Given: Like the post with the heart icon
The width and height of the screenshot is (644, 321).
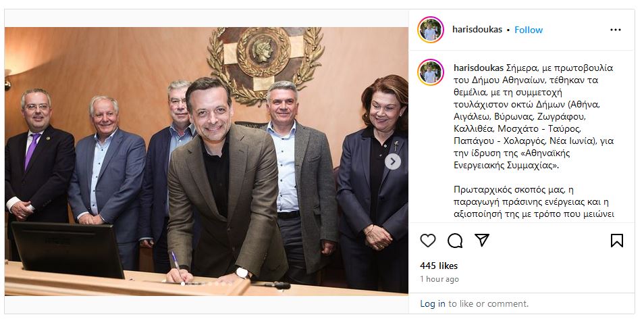Looking at the screenshot, I should [x=427, y=241].
